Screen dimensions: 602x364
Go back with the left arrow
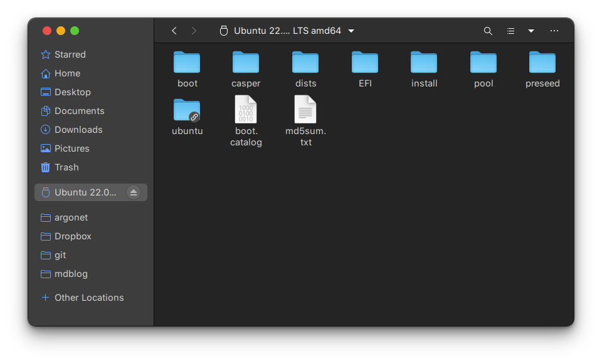tap(174, 31)
